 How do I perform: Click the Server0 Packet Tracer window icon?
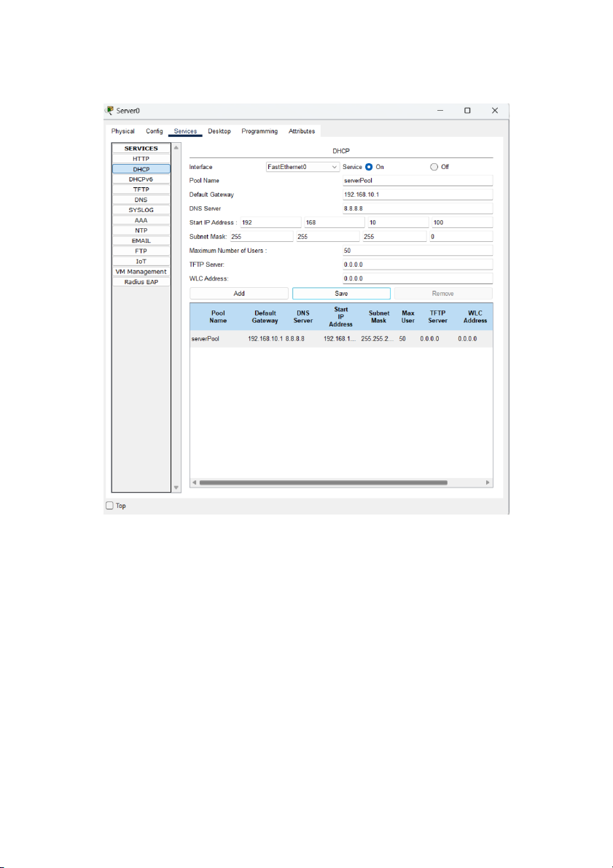point(110,110)
